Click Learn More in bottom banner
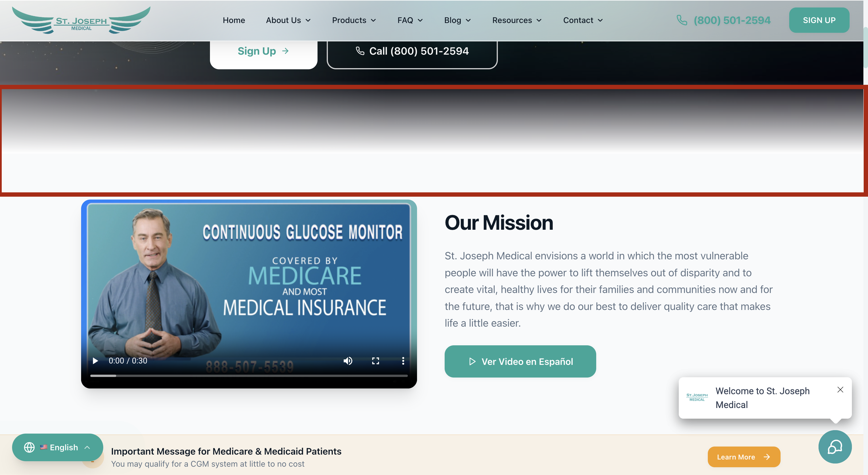The width and height of the screenshot is (868, 475). pyautogui.click(x=744, y=457)
